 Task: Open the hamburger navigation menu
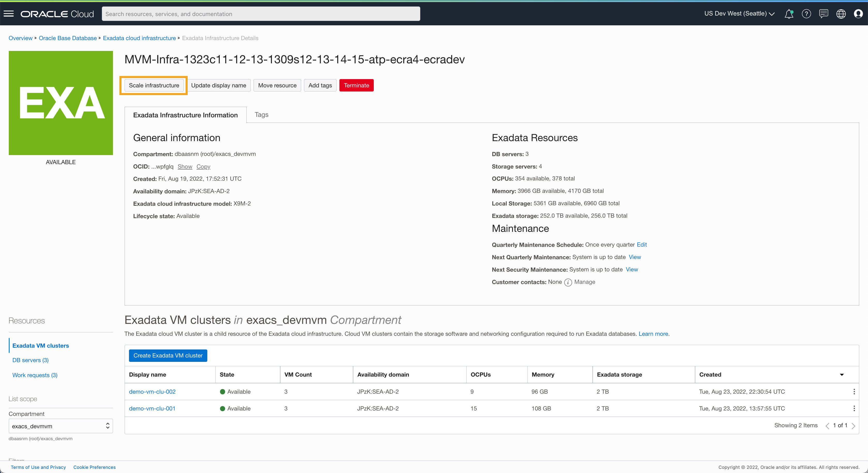(x=9, y=14)
